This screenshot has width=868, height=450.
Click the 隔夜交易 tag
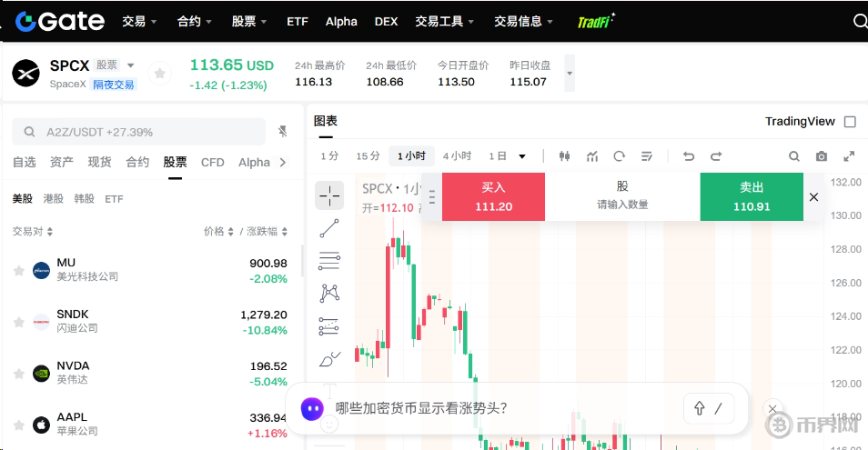click(114, 85)
